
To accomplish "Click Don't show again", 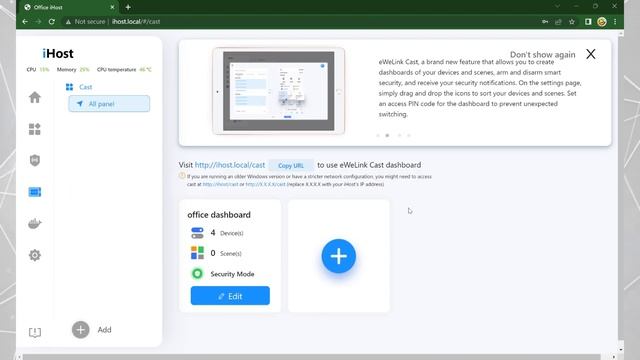I will (542, 55).
